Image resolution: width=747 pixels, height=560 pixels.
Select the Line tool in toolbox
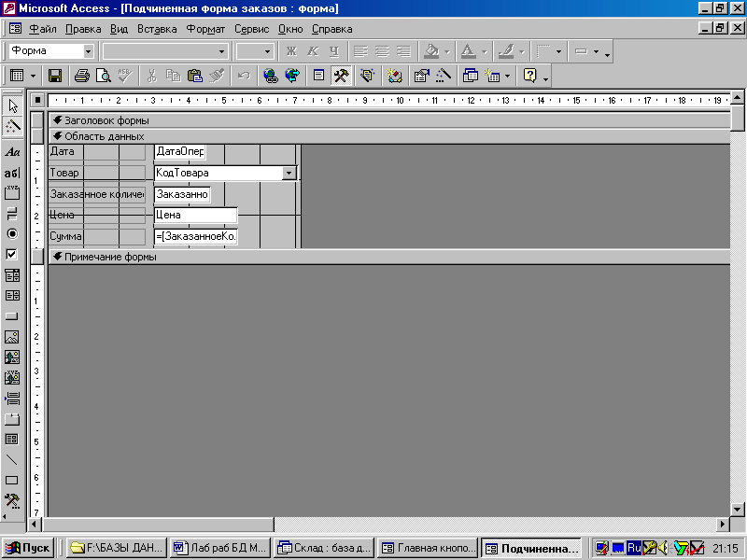(x=12, y=459)
